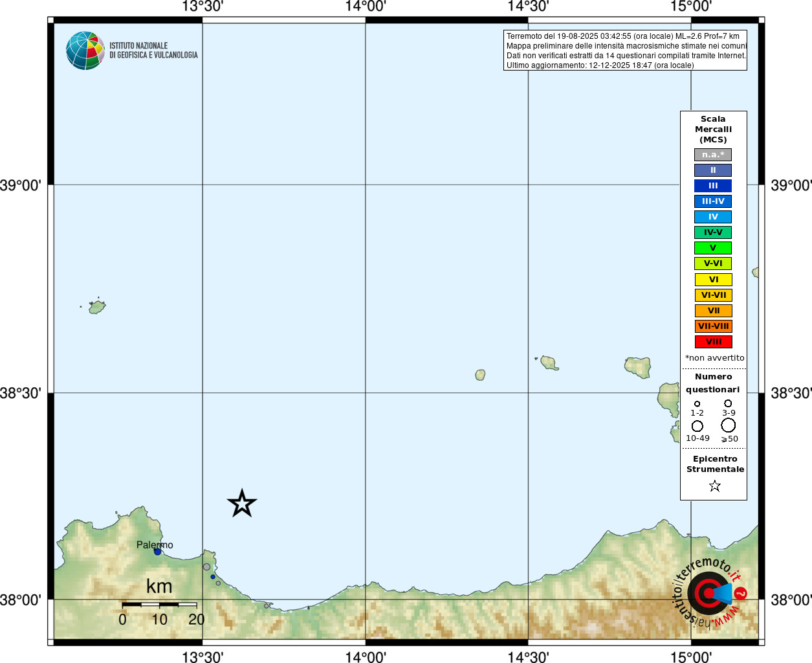The image size is (812, 663).
Task: Click the km scale bar
Action: (159, 604)
